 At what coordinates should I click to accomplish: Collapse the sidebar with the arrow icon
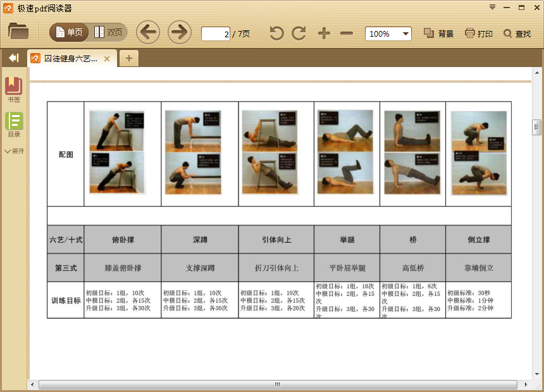point(14,58)
